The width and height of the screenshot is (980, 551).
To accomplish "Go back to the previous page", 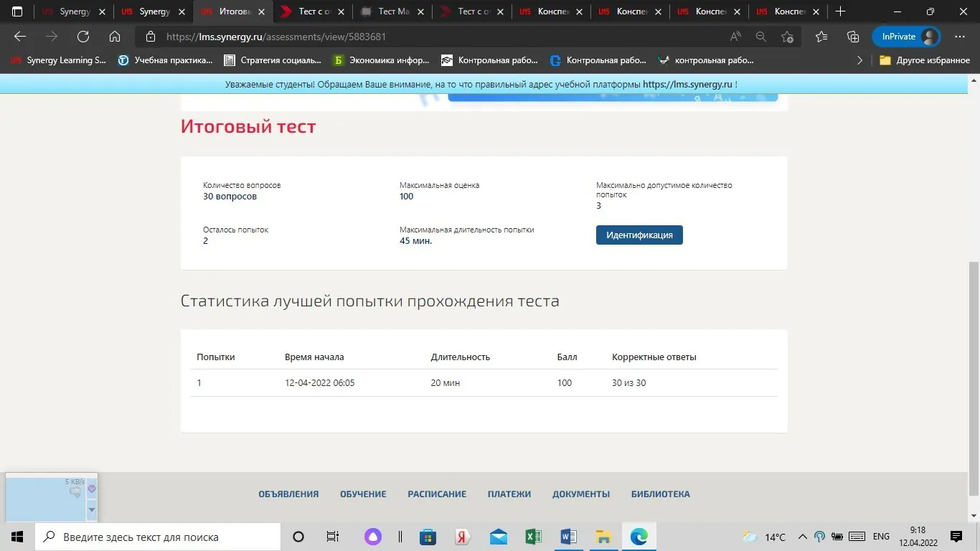I will 20,37.
